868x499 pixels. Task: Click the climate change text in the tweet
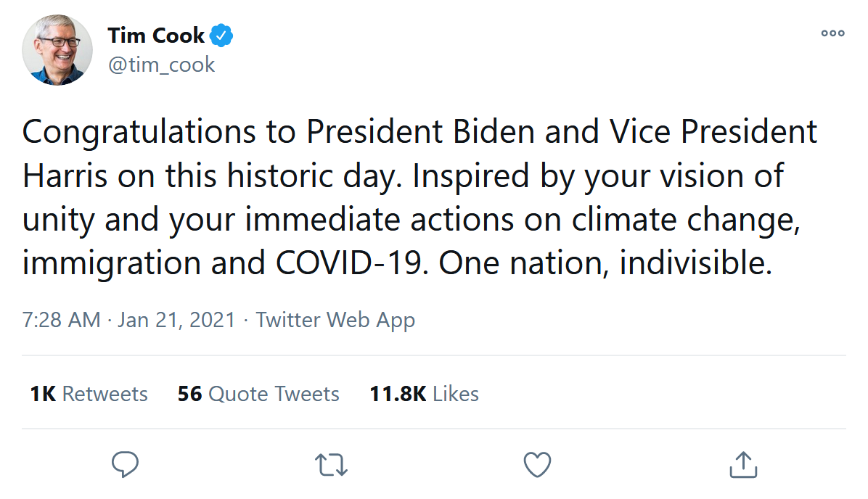(x=683, y=220)
